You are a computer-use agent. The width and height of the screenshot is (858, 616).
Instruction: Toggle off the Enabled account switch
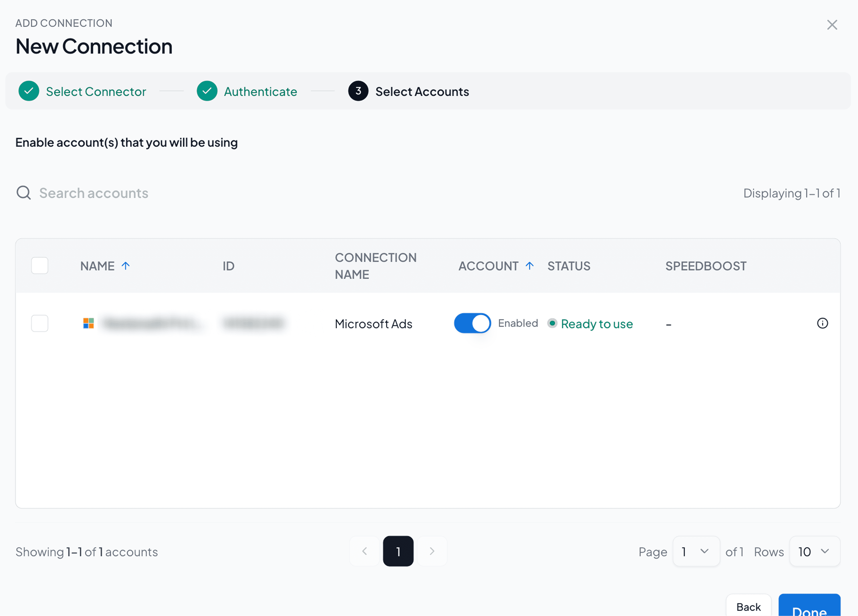tap(473, 323)
